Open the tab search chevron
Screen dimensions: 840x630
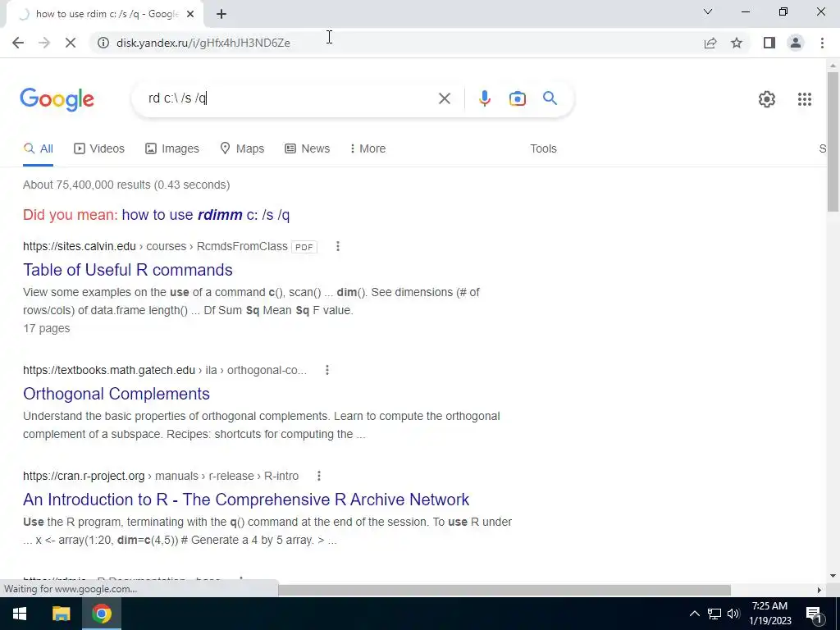pyautogui.click(x=708, y=11)
